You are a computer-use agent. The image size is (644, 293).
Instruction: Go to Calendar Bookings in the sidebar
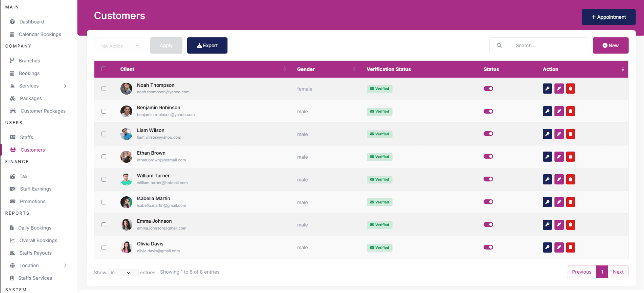click(x=40, y=34)
